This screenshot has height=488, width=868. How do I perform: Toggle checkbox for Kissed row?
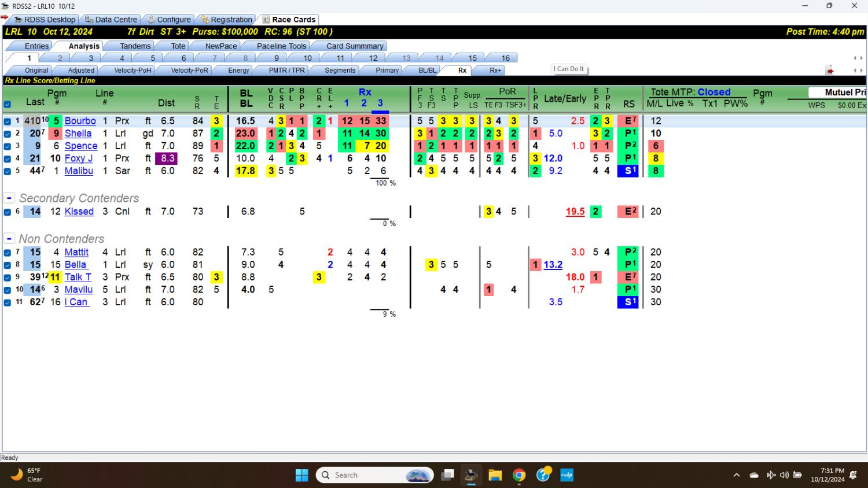(8, 212)
